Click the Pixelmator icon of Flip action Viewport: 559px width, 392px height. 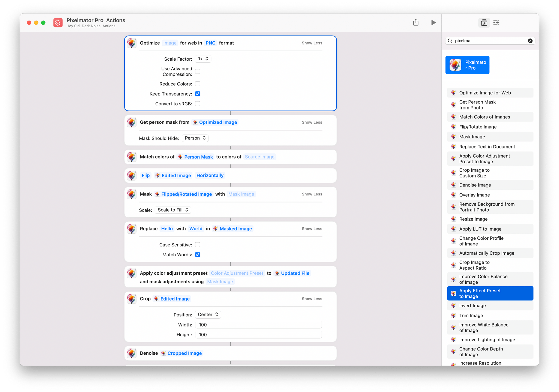132,176
